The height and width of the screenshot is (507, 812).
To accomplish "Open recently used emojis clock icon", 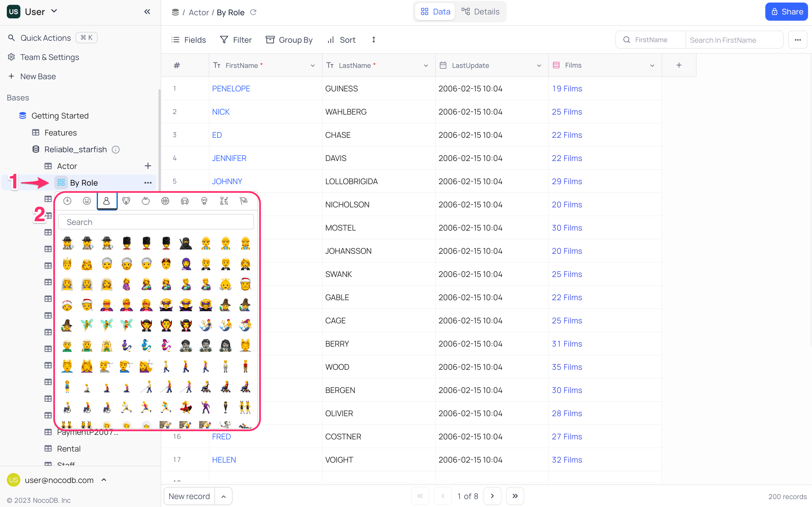I will click(67, 201).
